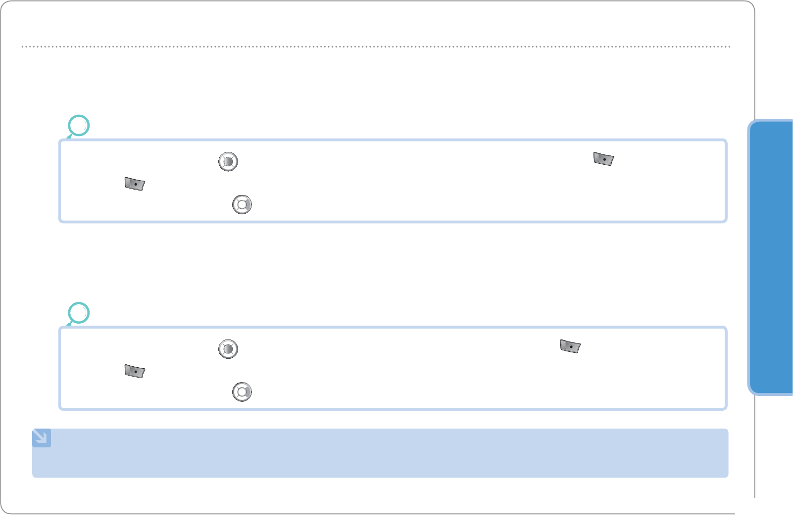Select the navigation ring icon in the first box
Screen dimensions: 793x532
[x=242, y=205]
